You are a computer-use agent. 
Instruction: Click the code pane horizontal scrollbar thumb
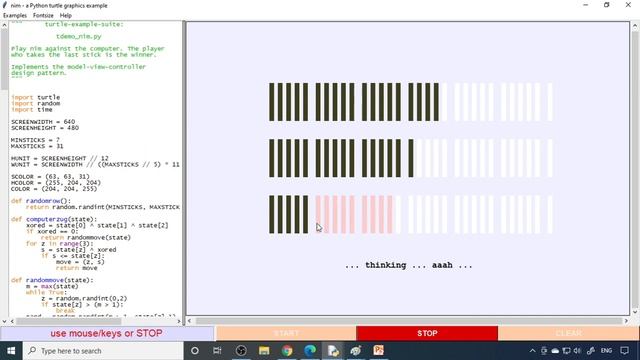68,321
